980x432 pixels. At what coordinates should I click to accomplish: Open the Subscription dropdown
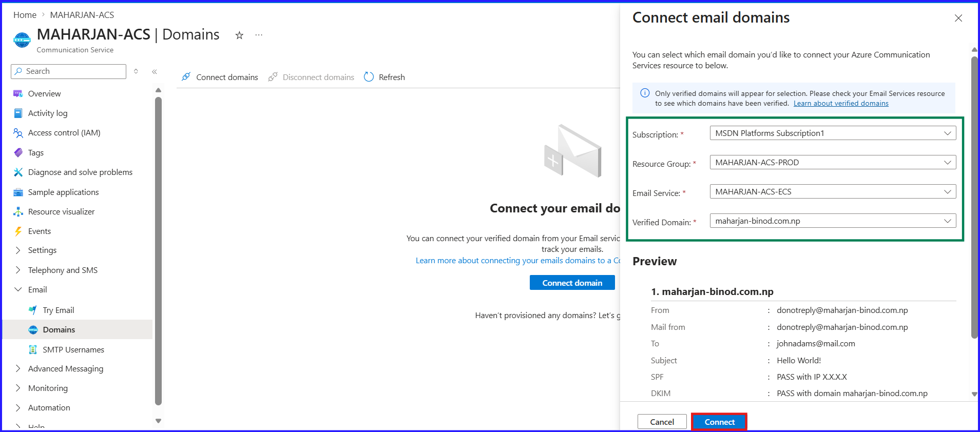point(833,133)
